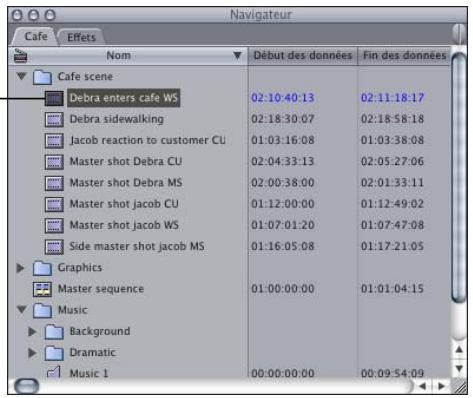Click end timecode 02:11:18:17
Screen dimensions: 473x398
(x=393, y=98)
